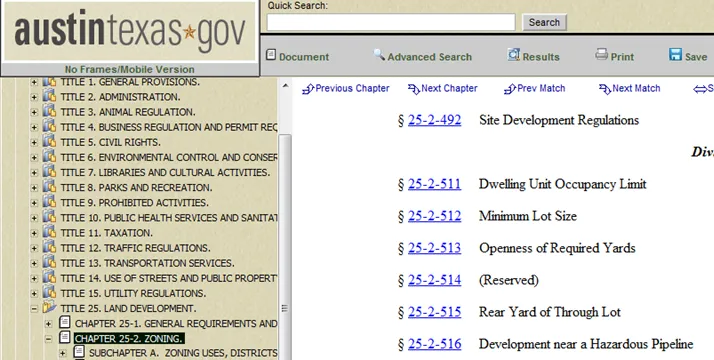Screen dimensions: 714x360
Task: Open section 25-2-512 link
Action: [434, 216]
